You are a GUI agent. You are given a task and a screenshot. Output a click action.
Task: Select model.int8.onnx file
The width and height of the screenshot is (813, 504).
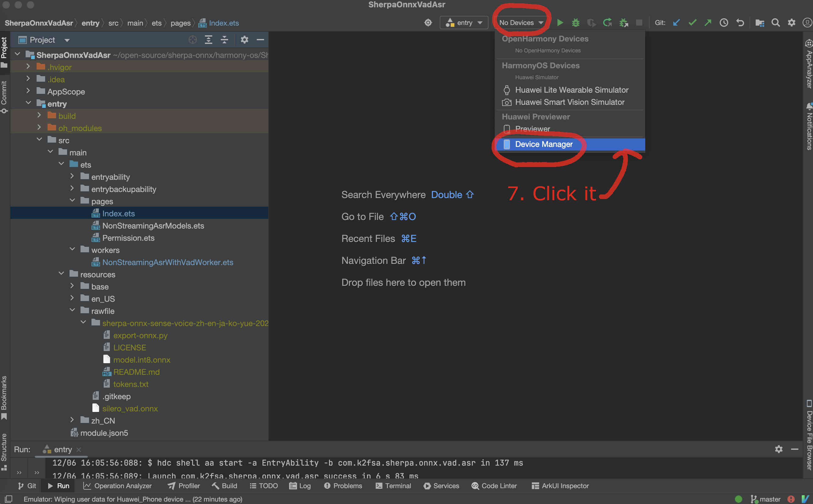click(141, 360)
